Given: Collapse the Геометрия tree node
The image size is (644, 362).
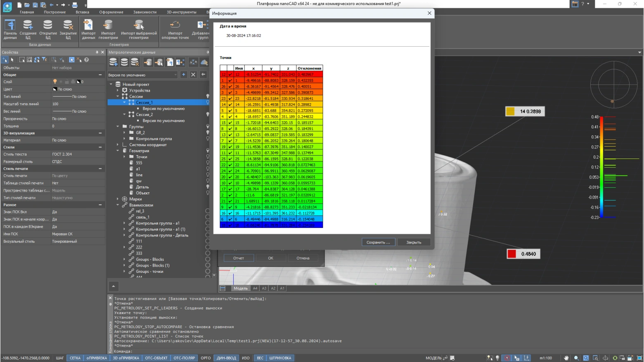Looking at the screenshot, I should [118, 151].
